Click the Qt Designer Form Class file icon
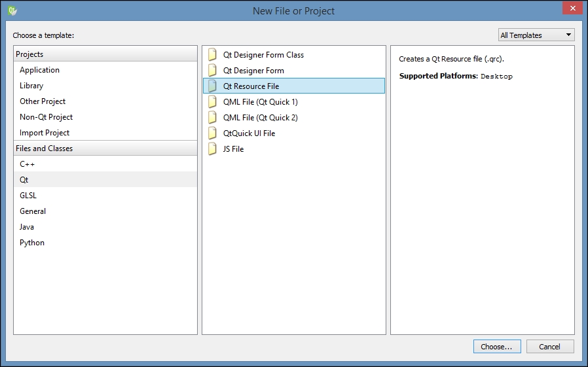 tap(212, 55)
